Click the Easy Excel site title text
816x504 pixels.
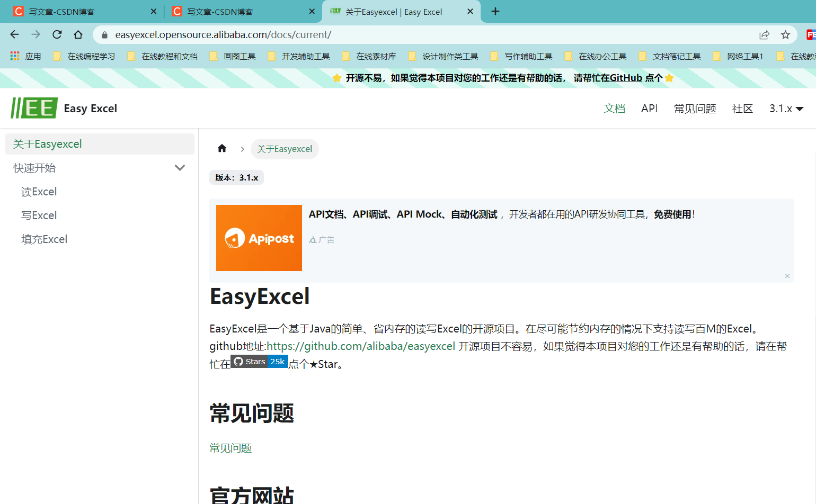pyautogui.click(x=91, y=109)
